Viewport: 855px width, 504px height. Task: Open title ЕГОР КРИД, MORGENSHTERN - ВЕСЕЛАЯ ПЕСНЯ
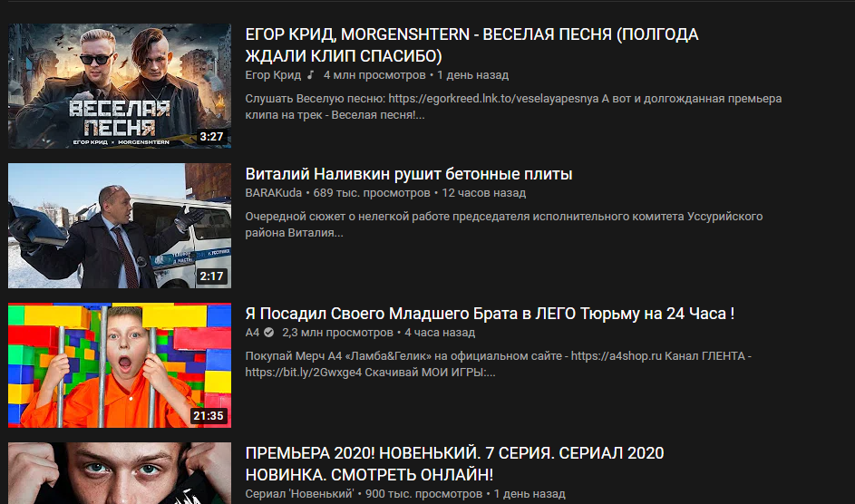(471, 45)
